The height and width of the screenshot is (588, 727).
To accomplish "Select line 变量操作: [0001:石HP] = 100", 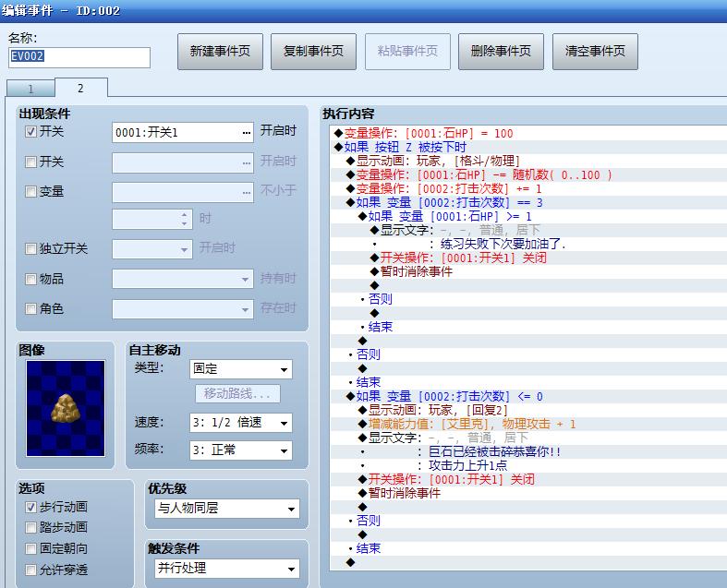I will click(528, 134).
